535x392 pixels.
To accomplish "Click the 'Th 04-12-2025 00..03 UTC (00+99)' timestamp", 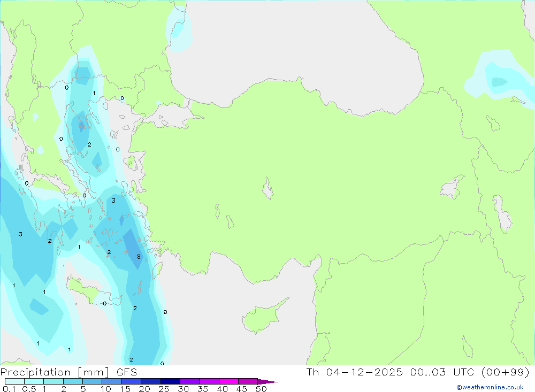I will point(418,372).
